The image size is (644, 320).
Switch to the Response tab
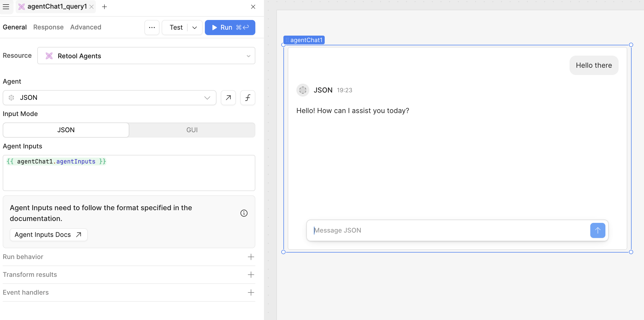tap(48, 27)
